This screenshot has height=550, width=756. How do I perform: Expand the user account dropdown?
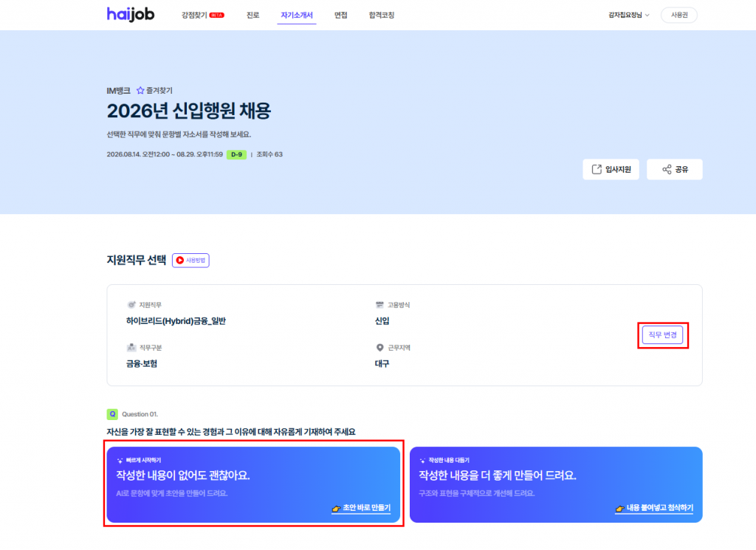pos(629,15)
